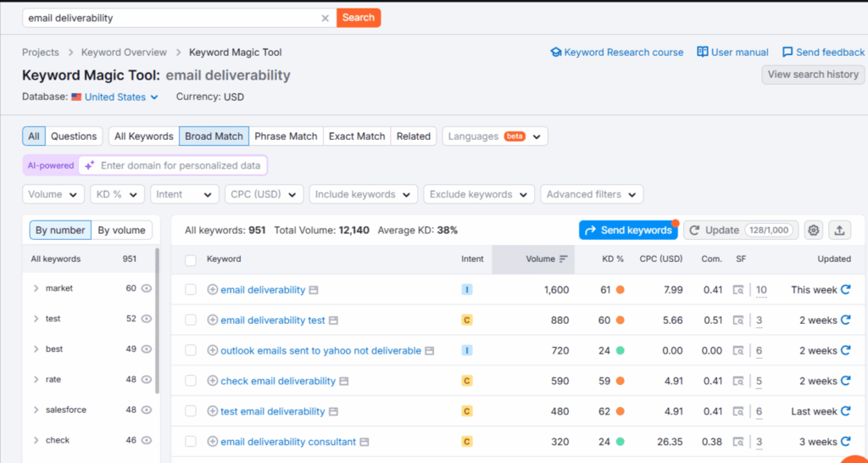Viewport: 868px width, 463px height.
Task: Click View search history button
Action: 813,75
